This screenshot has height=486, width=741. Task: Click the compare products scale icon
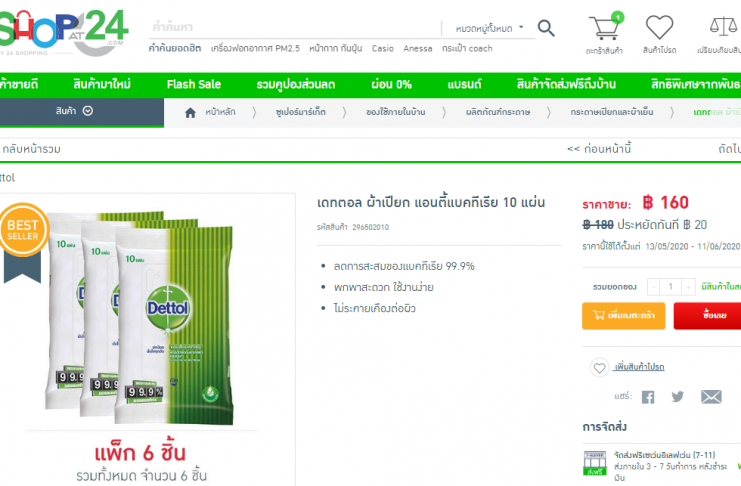pos(724,26)
